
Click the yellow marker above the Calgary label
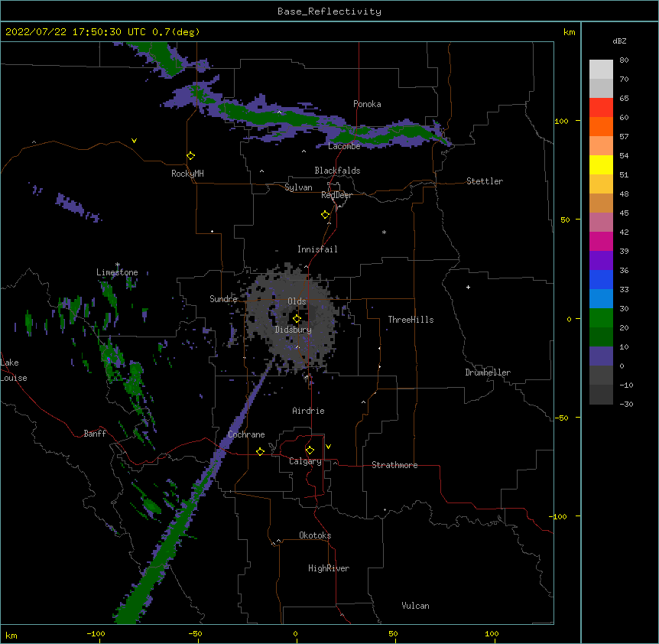[310, 450]
